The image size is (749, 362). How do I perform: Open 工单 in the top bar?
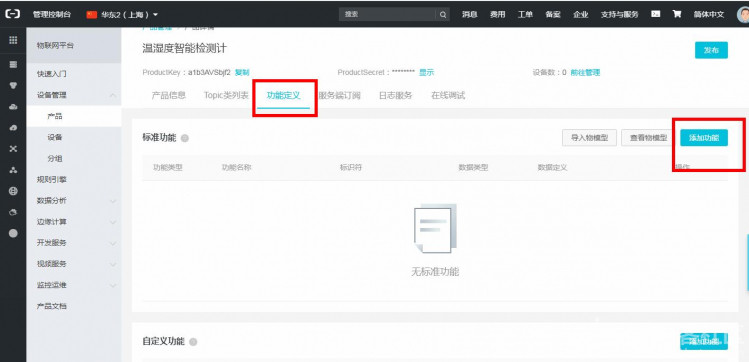(x=525, y=15)
